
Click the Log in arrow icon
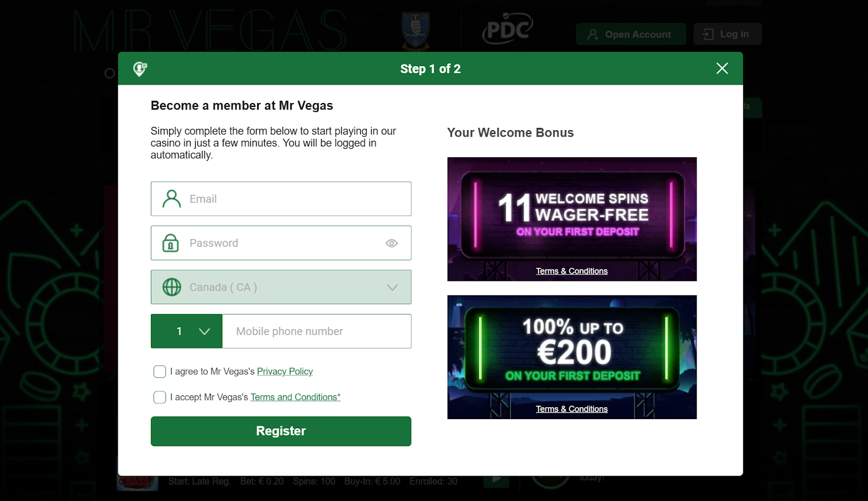pos(708,34)
